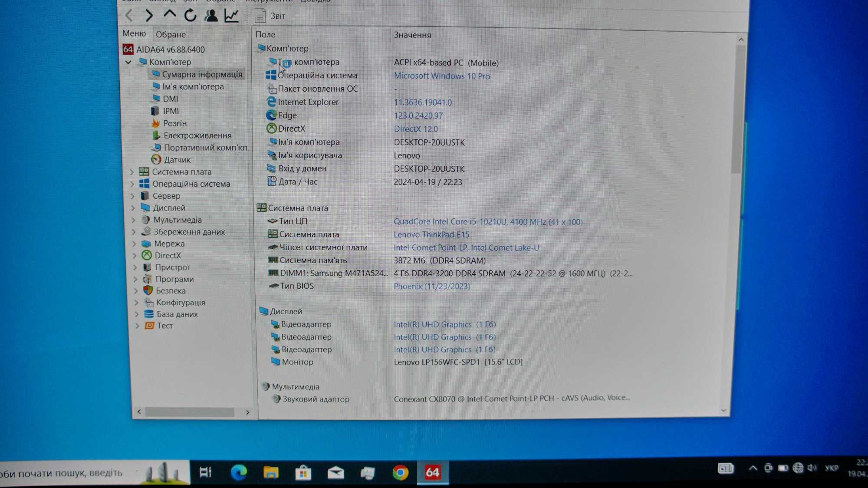
Task: Expand the DirectX tree node
Action: (135, 255)
